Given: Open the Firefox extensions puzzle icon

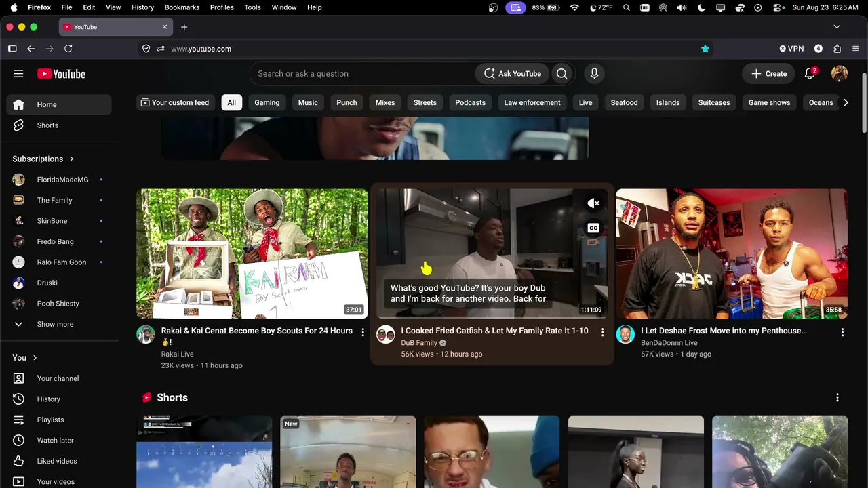Looking at the screenshot, I should pyautogui.click(x=837, y=49).
